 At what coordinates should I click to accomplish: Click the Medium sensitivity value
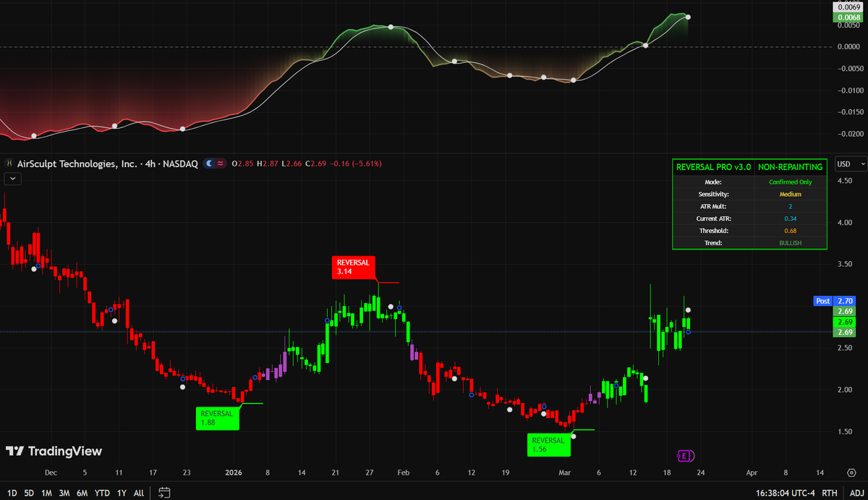[x=790, y=194]
